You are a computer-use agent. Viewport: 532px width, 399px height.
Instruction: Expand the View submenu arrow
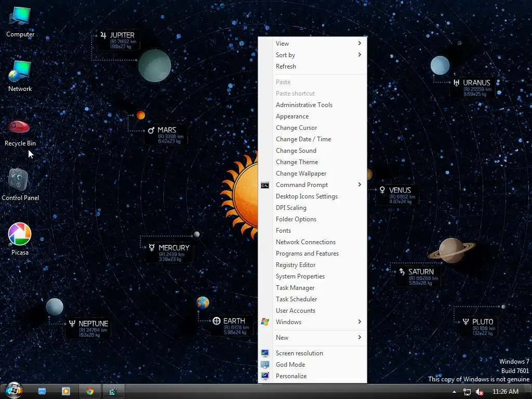[x=360, y=43]
